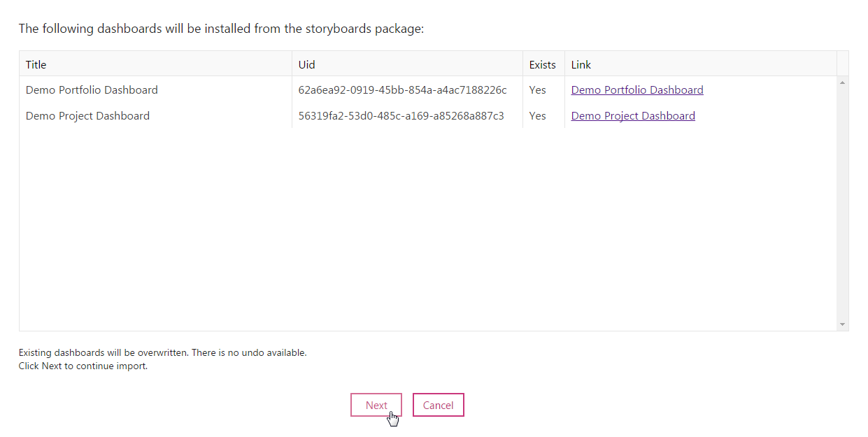Click the Yes cell in Portfolio row
Viewport: 868px width, 437px height.
(543, 90)
